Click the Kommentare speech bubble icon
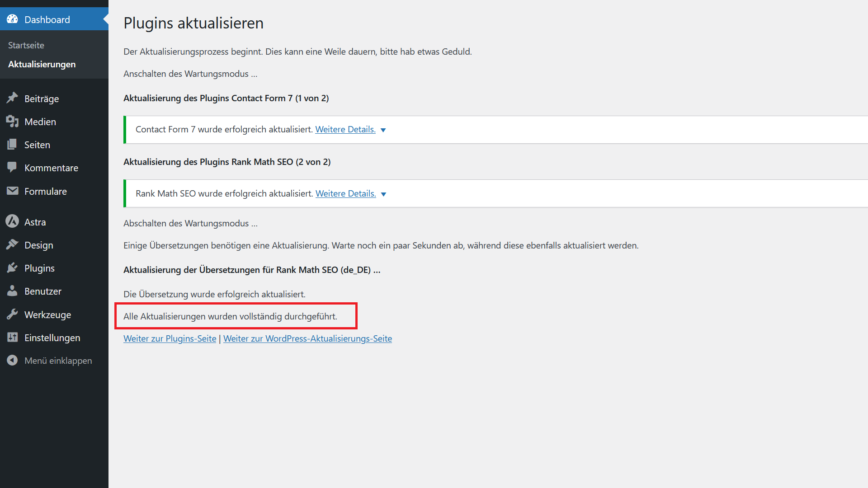Viewport: 868px width, 488px height. (12, 168)
